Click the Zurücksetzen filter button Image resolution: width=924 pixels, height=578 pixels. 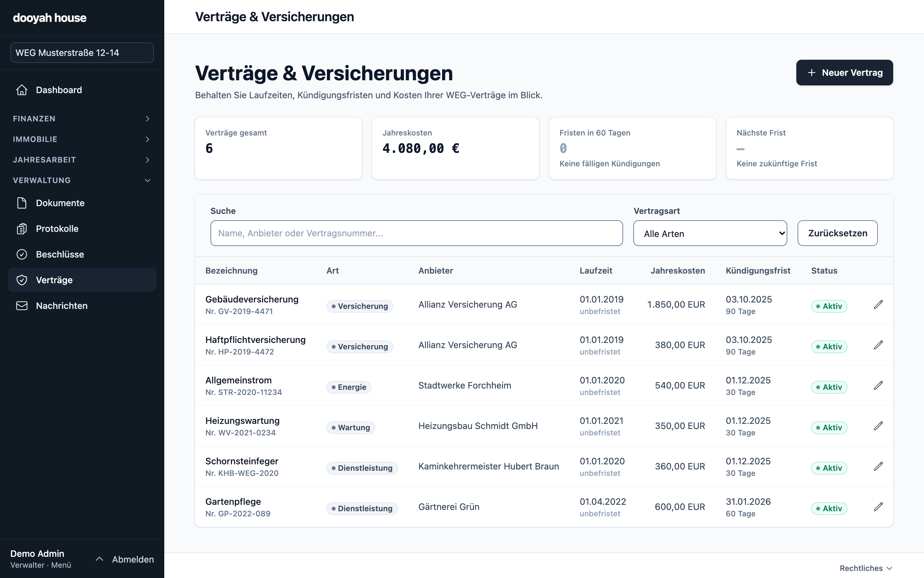click(x=837, y=233)
